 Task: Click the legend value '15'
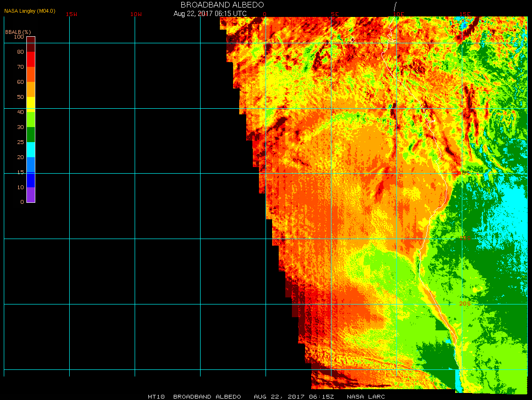(x=21, y=172)
